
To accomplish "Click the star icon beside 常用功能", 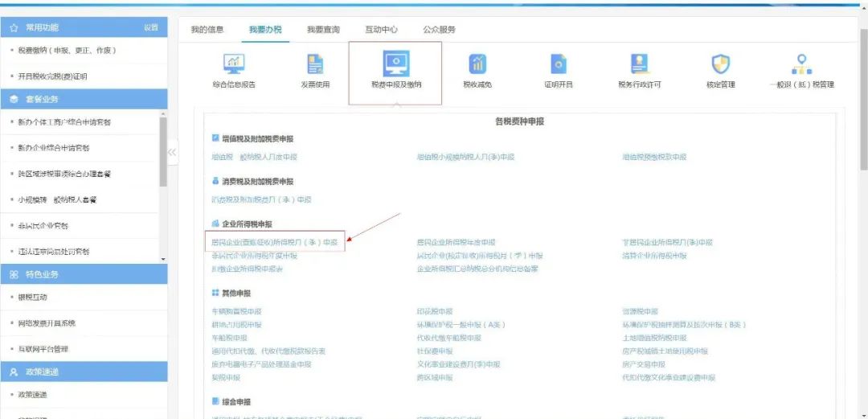I will pyautogui.click(x=14, y=27).
